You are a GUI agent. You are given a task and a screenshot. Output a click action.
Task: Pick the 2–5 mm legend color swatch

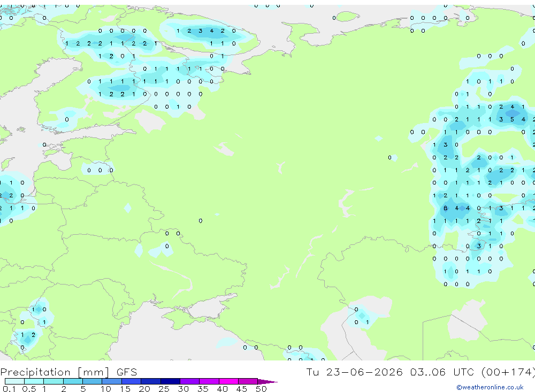point(73,381)
